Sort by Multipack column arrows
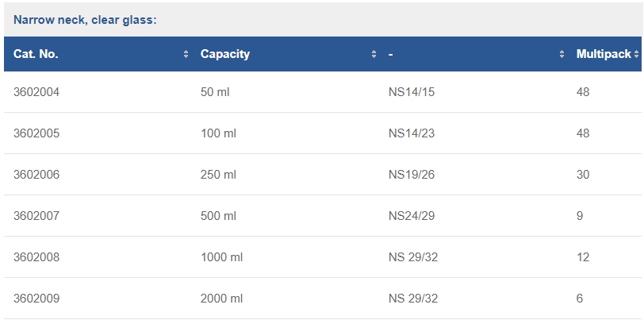 tap(636, 54)
